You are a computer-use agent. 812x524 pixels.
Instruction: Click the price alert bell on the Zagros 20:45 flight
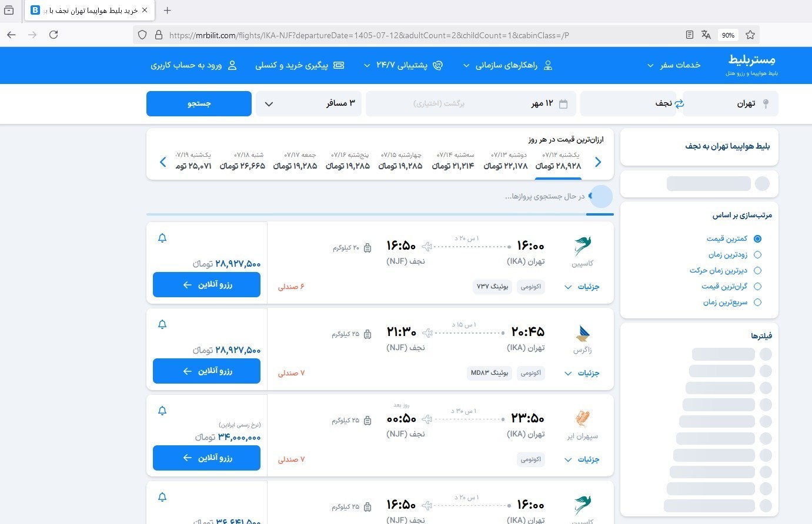pyautogui.click(x=162, y=324)
